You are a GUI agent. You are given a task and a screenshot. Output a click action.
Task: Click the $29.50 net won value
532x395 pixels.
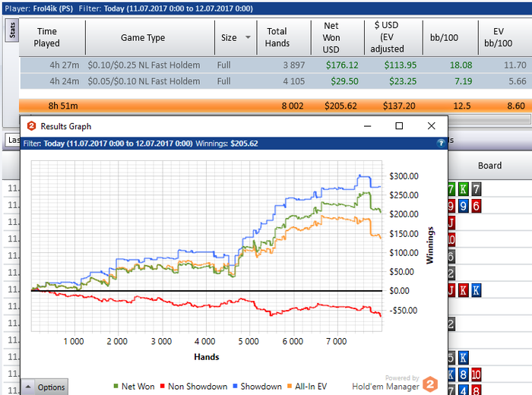coord(344,81)
